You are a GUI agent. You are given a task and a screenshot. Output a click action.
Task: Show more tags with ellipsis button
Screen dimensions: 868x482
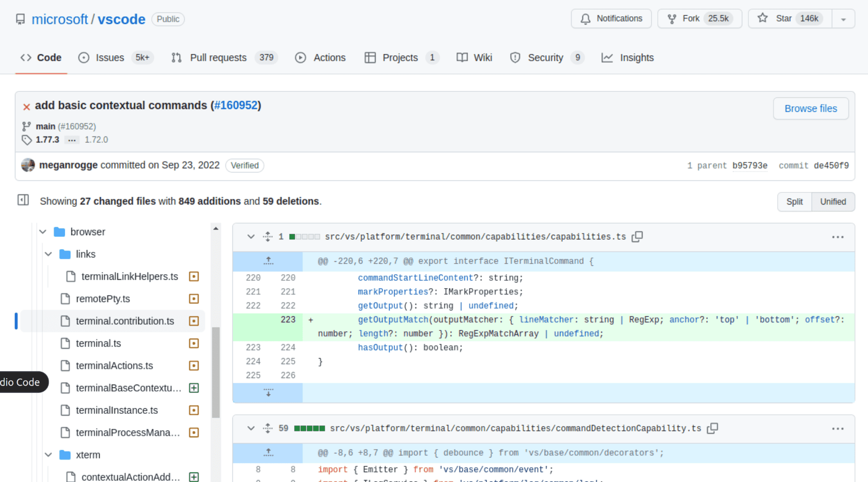click(71, 140)
